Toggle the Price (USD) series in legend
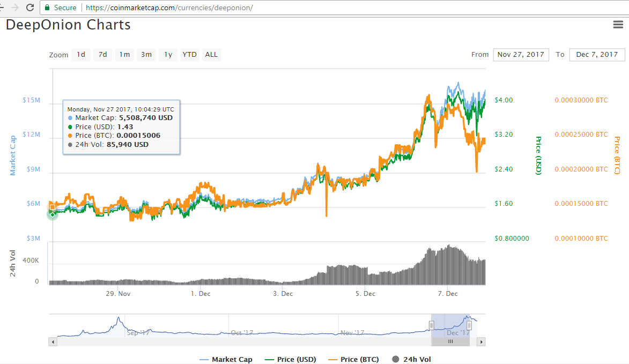The image size is (629, 364). [291, 359]
